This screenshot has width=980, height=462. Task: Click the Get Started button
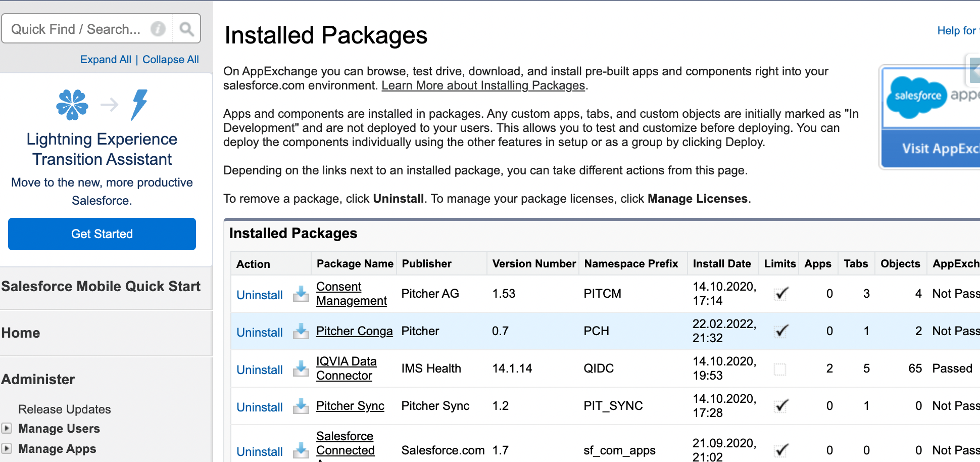[x=102, y=234]
